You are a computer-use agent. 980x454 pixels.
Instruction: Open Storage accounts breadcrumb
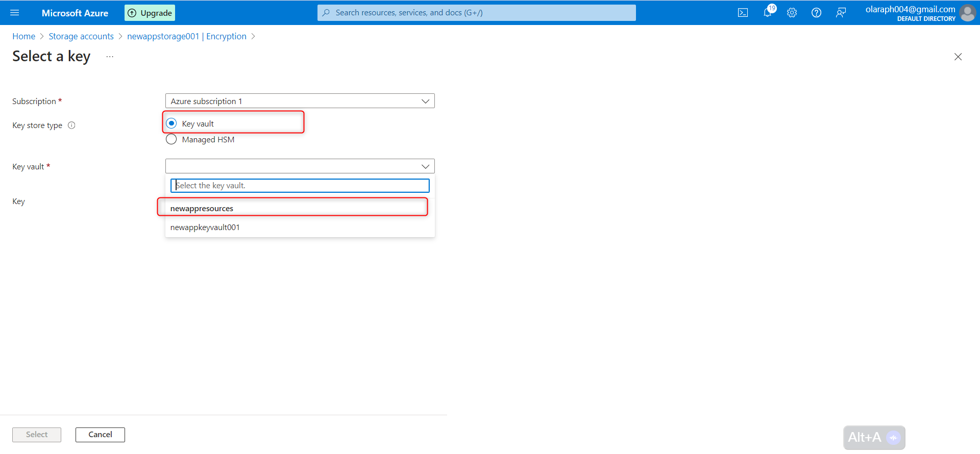(81, 36)
